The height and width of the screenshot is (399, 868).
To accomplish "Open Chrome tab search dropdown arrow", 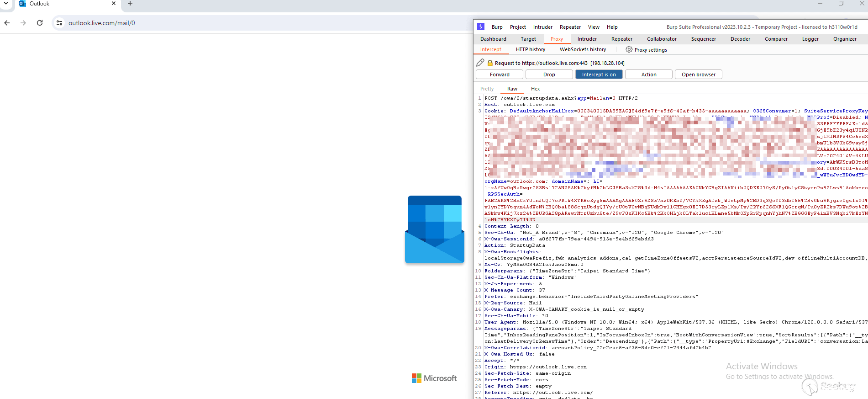I will pos(6,3).
